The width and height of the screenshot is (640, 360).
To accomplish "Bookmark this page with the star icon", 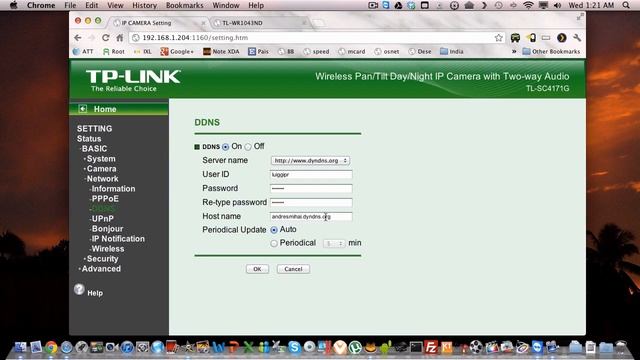I will 498,38.
